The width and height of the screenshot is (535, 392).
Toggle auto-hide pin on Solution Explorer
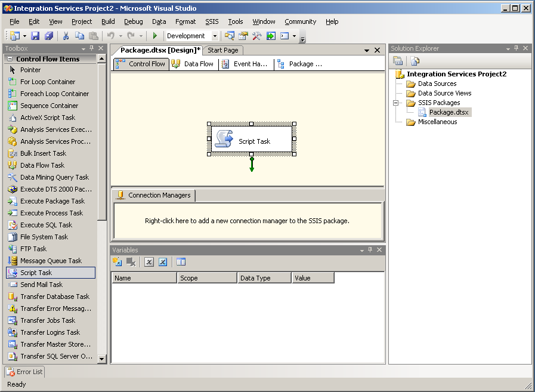tap(517, 48)
